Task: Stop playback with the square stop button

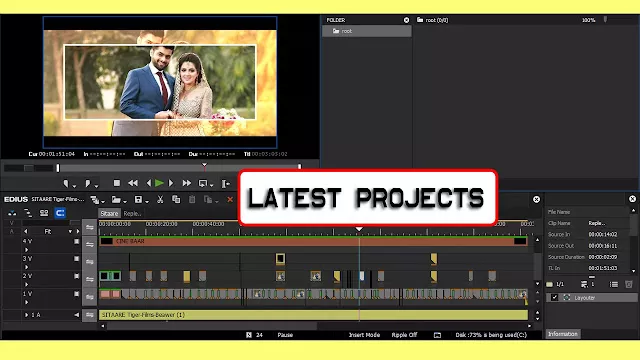Action: 117,183
